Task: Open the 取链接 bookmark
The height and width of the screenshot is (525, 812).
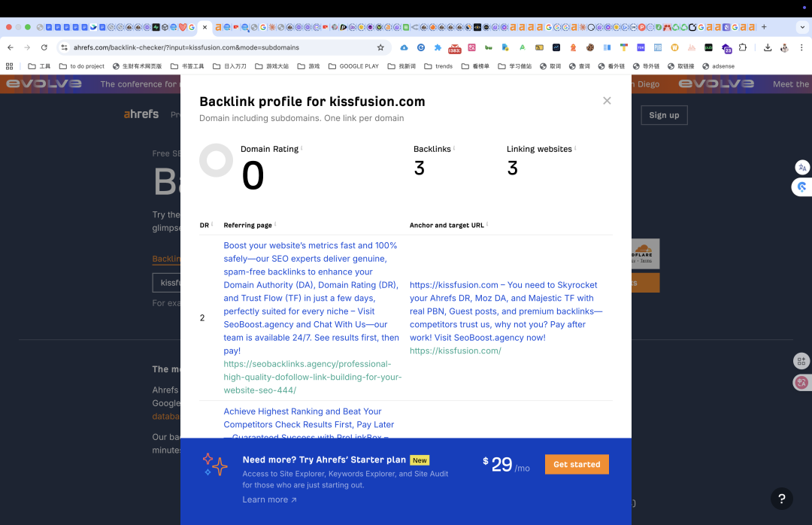Action: pos(681,66)
